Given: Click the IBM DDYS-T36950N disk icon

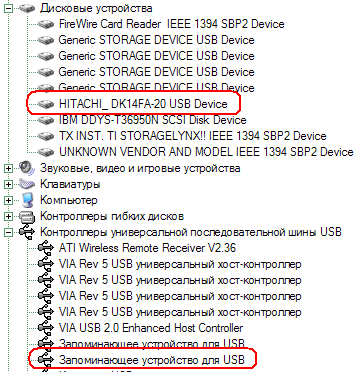Looking at the screenshot, I should (46, 120).
